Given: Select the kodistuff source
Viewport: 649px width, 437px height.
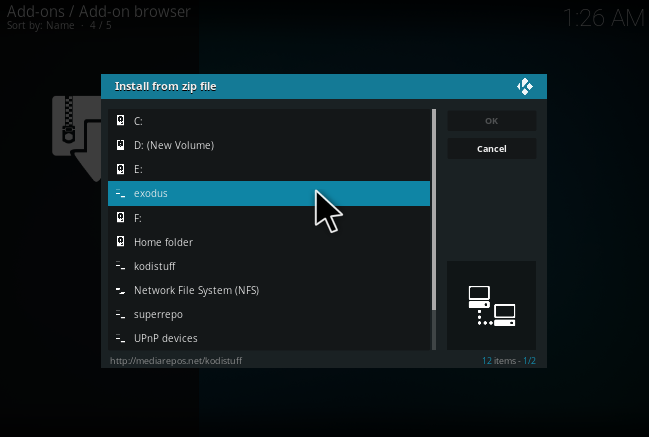Looking at the screenshot, I should tap(269, 266).
